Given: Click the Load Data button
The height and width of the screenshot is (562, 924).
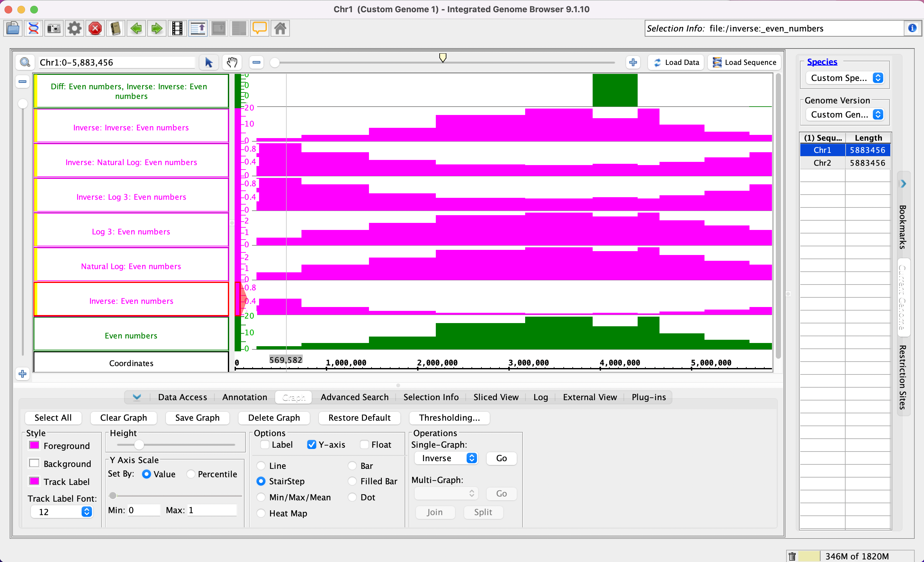Looking at the screenshot, I should 677,62.
